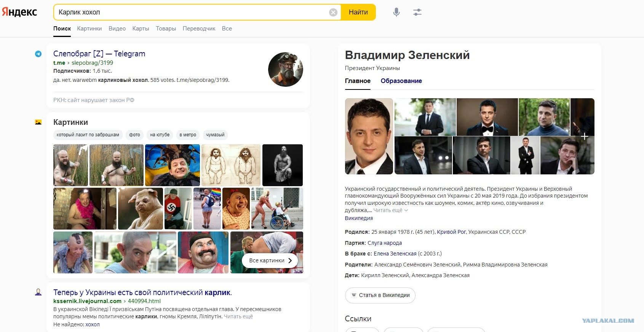Image resolution: width=644 pixels, height=332 pixels.
Task: Click the '25 января 1978 г. (45 лет)' text
Action: tap(403, 232)
